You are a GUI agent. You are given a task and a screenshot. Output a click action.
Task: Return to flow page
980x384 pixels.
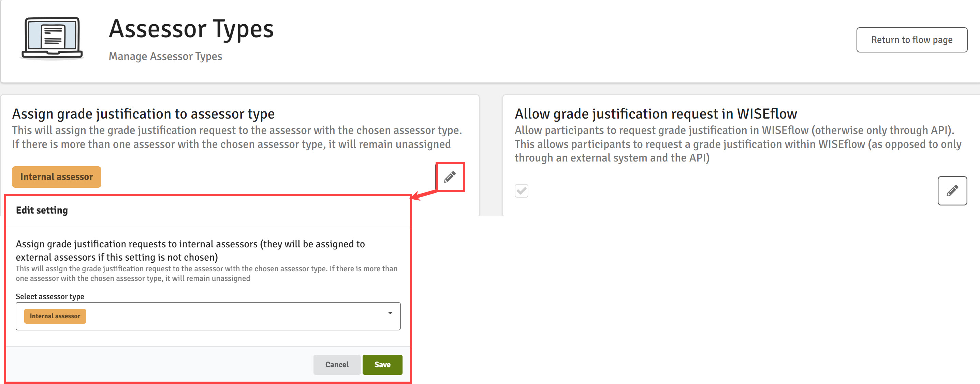click(x=911, y=40)
